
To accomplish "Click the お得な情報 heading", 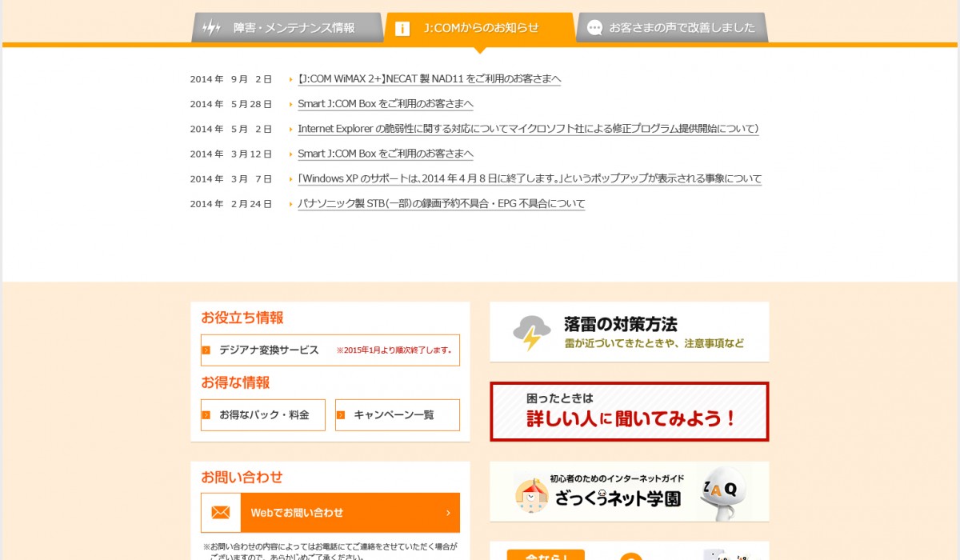I will [x=235, y=382].
